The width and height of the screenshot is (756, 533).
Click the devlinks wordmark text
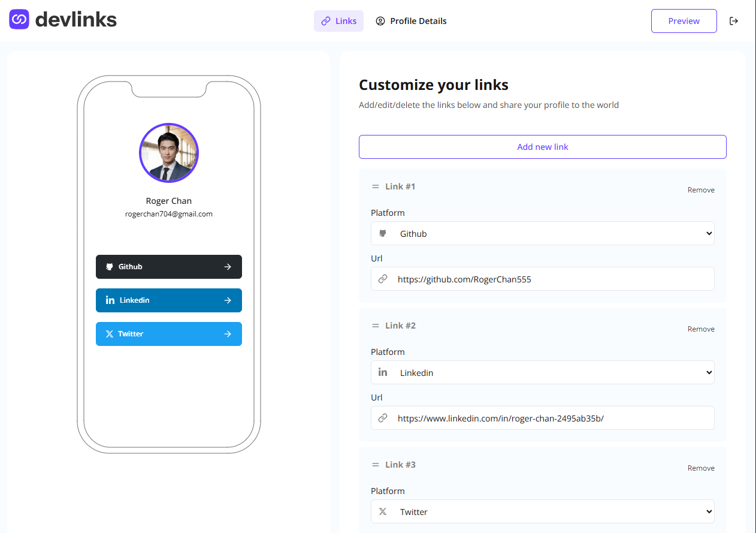pos(76,20)
